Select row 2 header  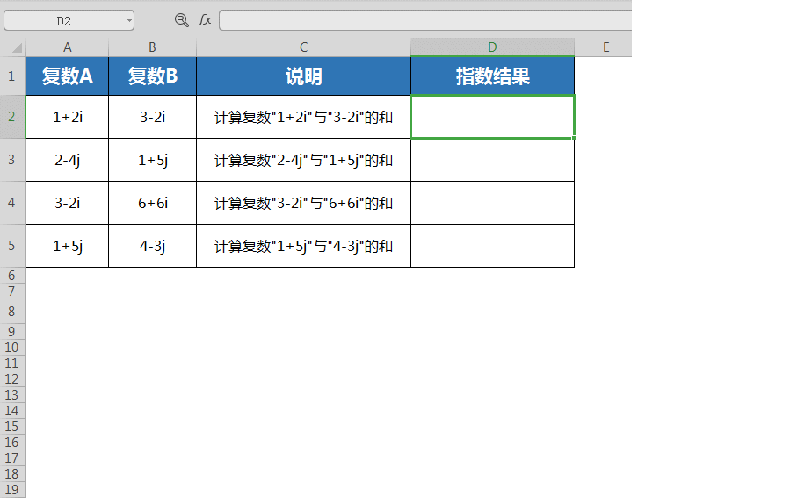(12, 117)
